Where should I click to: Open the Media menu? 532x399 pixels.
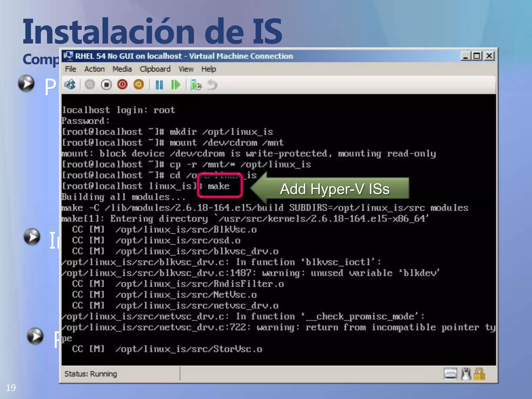(x=122, y=69)
